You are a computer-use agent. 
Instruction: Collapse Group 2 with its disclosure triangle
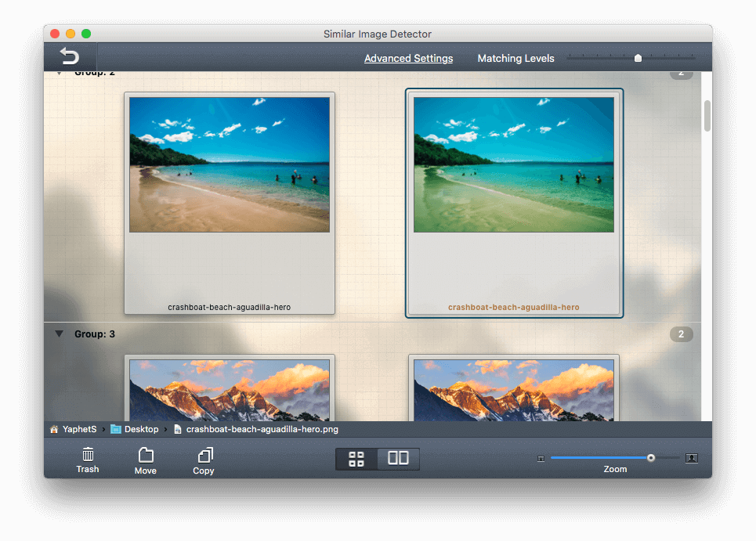pyautogui.click(x=59, y=71)
